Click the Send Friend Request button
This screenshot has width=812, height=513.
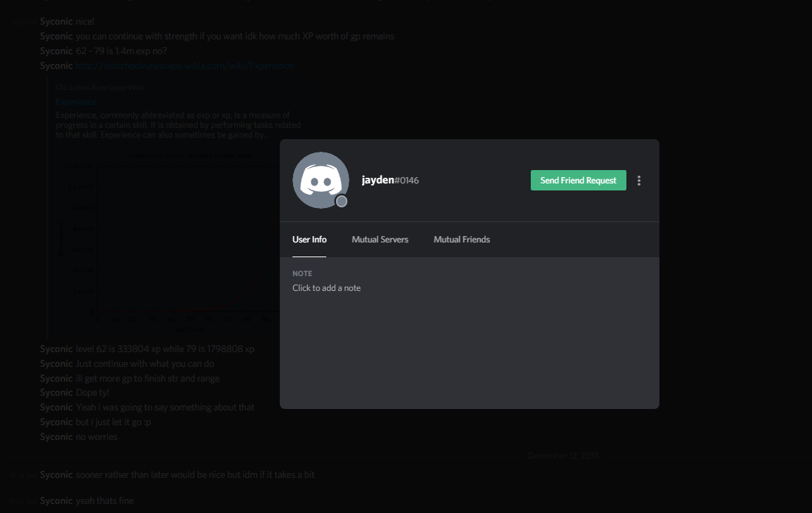(x=578, y=180)
